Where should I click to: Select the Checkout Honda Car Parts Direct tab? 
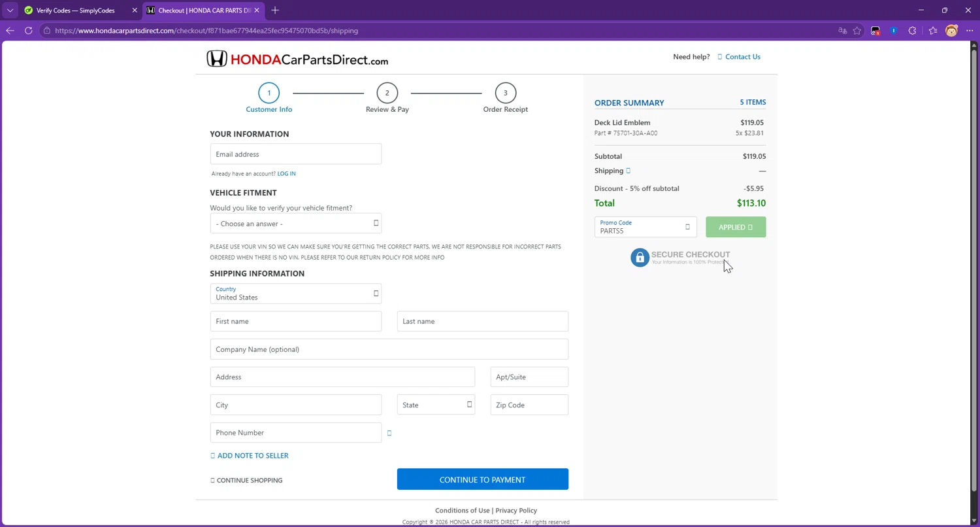pyautogui.click(x=204, y=10)
